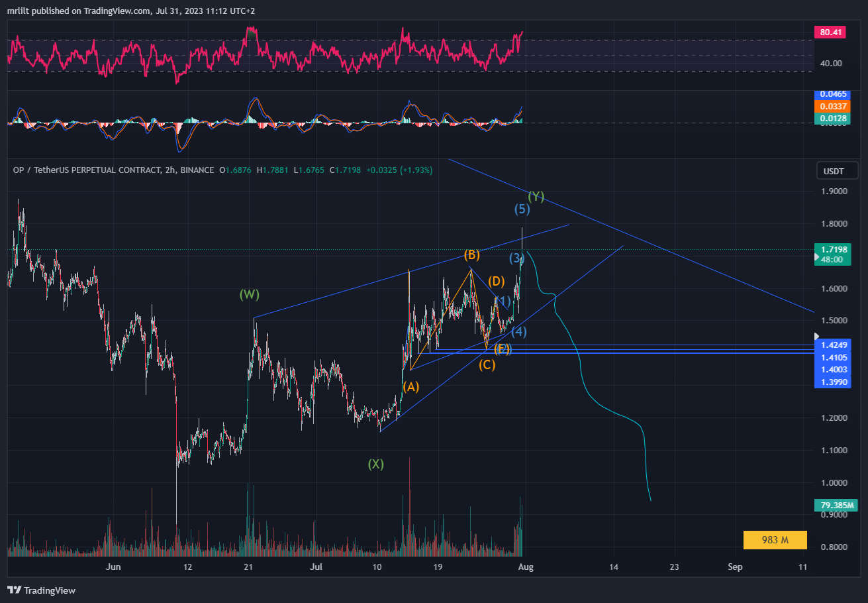The image size is (868, 603).
Task: Click the horizontal line price label 1.4249
Action: click(x=833, y=345)
